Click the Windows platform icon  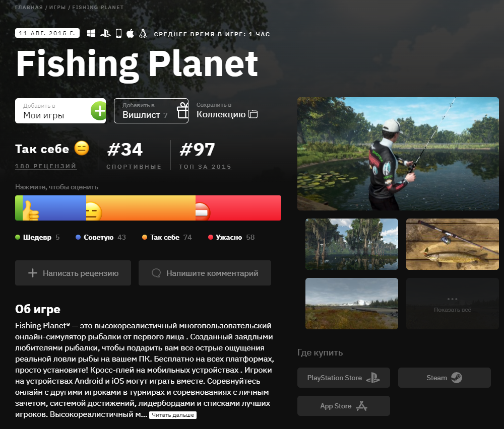click(91, 33)
